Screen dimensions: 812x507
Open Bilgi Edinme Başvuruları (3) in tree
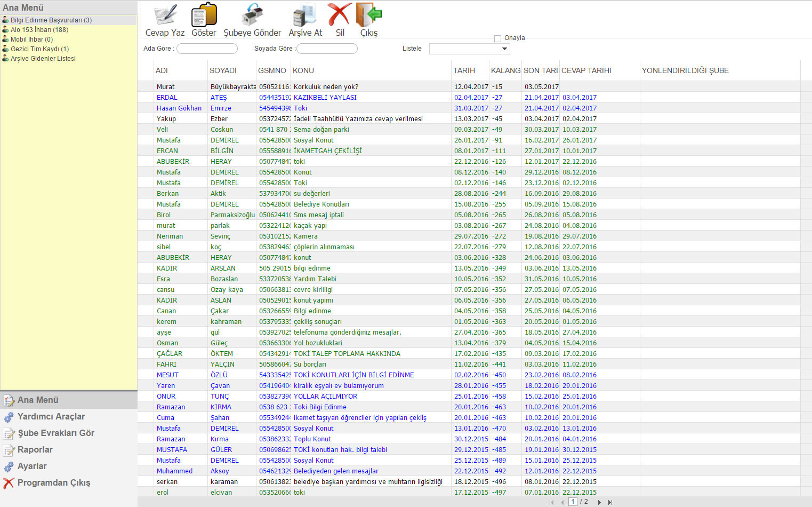tap(51, 20)
